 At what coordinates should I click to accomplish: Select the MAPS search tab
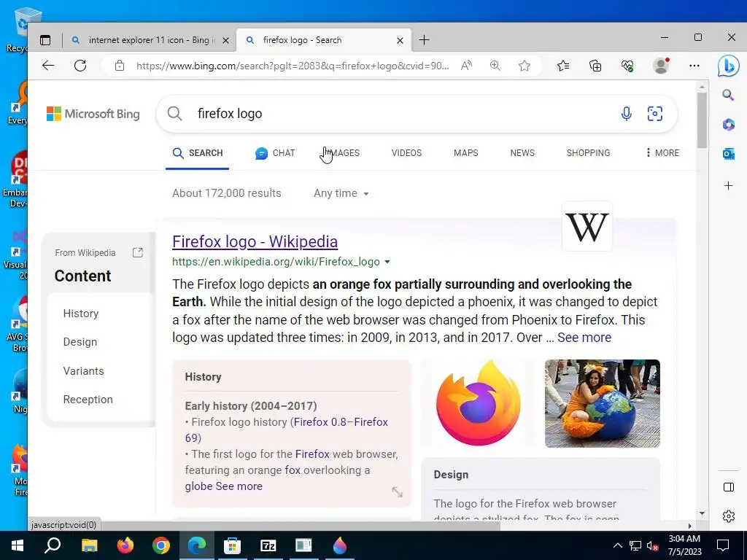tap(465, 153)
